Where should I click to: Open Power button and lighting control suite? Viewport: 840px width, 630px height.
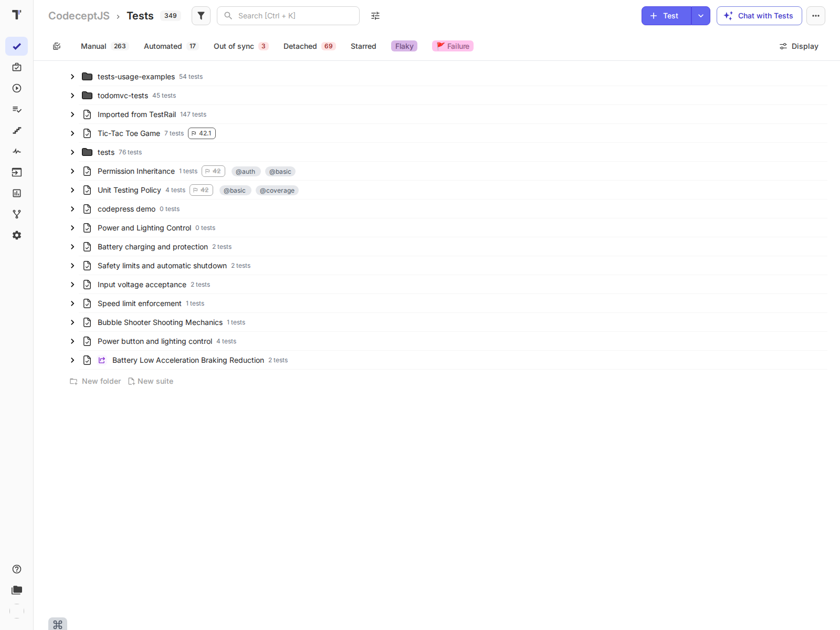[155, 341]
